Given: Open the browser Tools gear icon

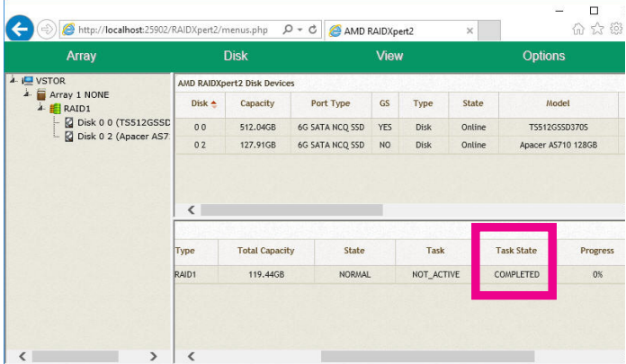Looking at the screenshot, I should click(616, 30).
